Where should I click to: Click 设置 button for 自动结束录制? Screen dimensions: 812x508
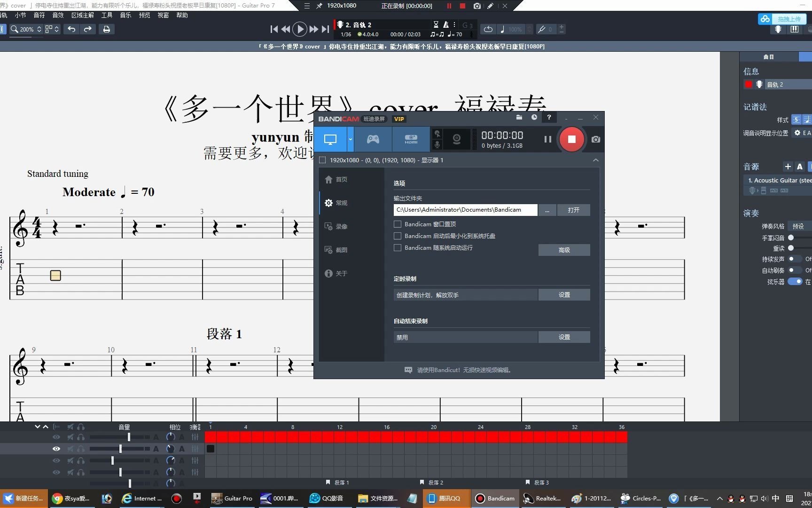[564, 337]
